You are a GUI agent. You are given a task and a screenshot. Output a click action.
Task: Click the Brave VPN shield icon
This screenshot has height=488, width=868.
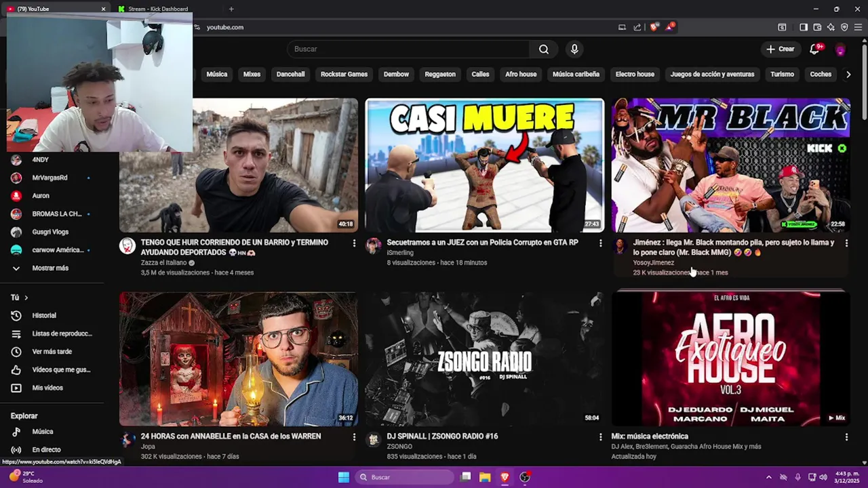click(x=844, y=27)
